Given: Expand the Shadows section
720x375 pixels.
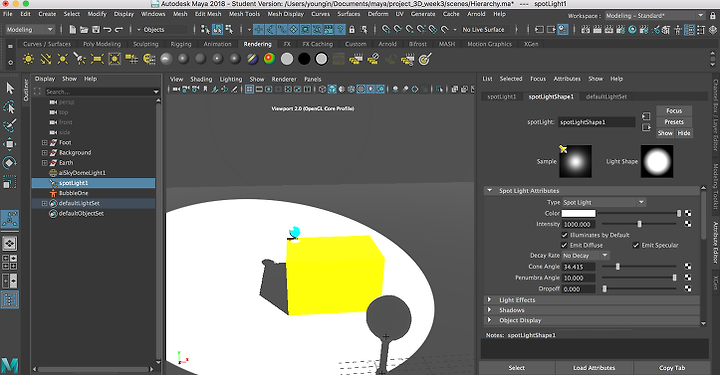Looking at the screenshot, I should tap(489, 310).
